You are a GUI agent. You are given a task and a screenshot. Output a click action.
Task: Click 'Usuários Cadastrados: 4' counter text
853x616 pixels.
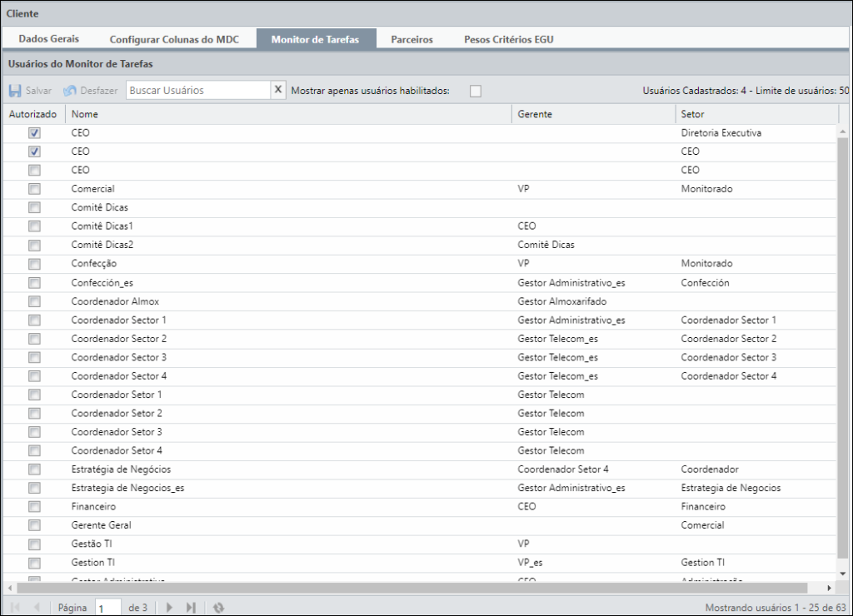(x=694, y=91)
